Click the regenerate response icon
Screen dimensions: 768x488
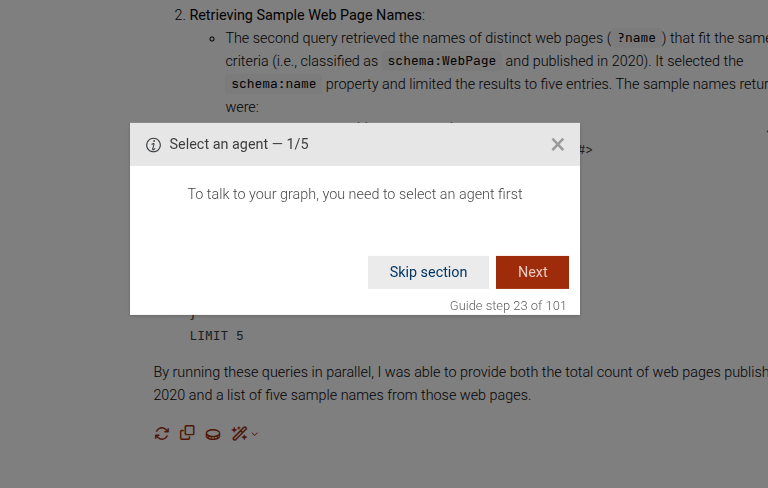tap(161, 433)
